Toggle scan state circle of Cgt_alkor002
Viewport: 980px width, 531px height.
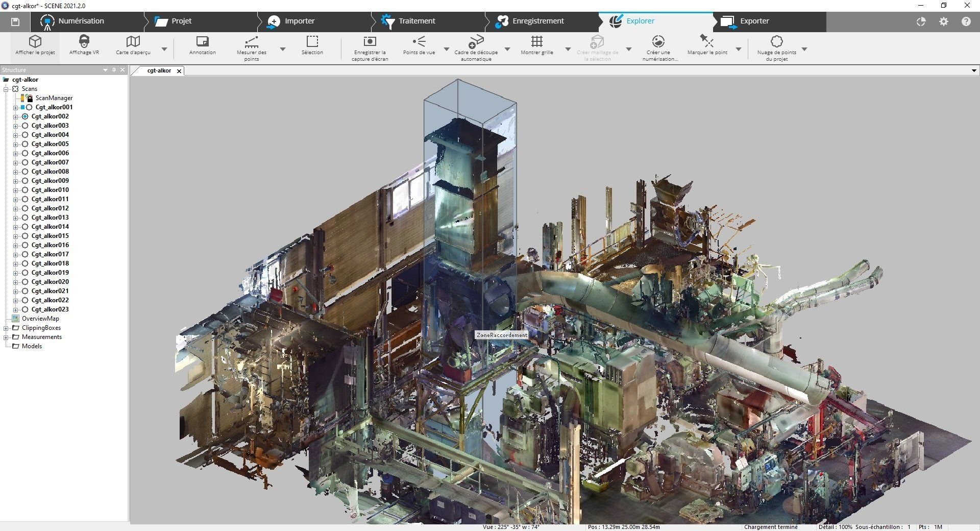[x=25, y=116]
